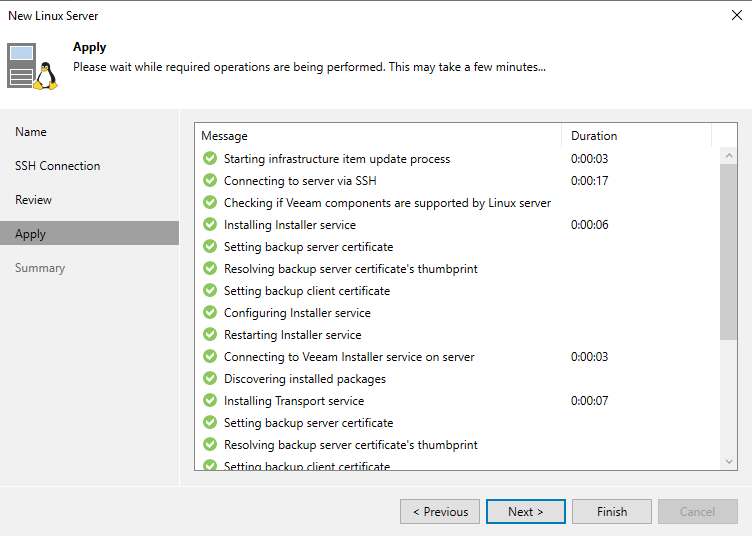Click green check beside Starting infrastructure item update
This screenshot has width=752, height=536.
click(210, 159)
